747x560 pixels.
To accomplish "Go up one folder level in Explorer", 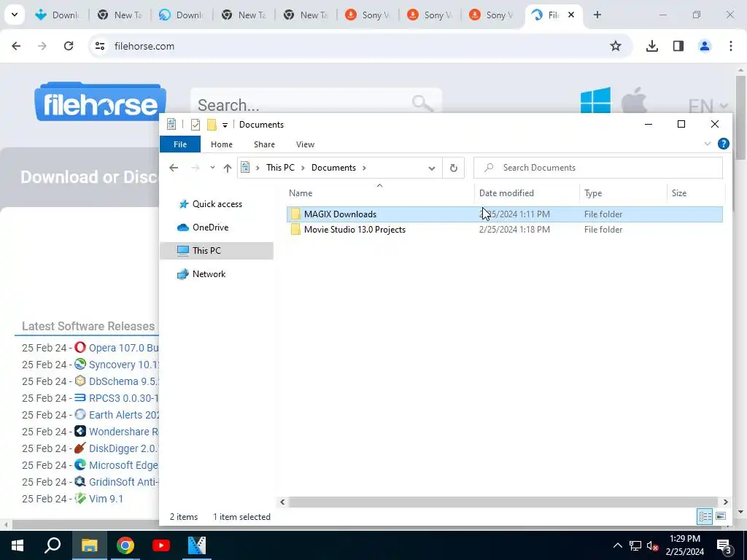I will 228,168.
